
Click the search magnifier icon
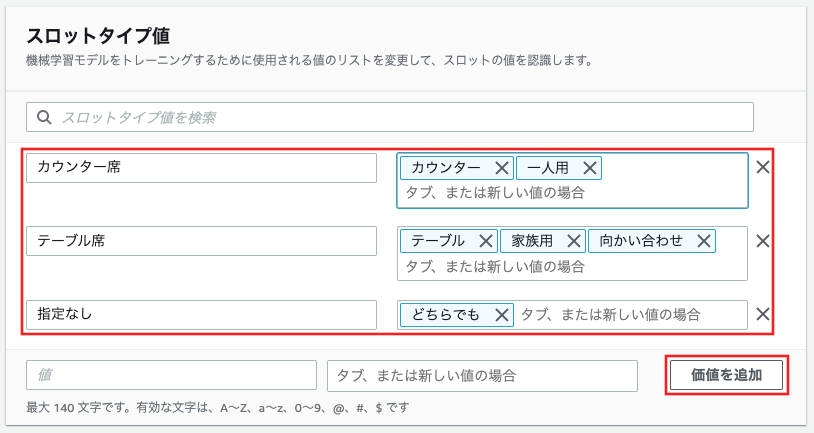44,117
